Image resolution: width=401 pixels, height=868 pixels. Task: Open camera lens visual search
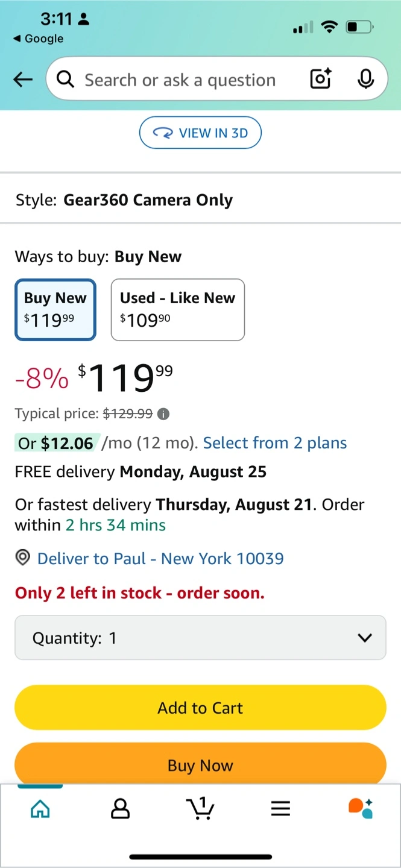coord(320,79)
